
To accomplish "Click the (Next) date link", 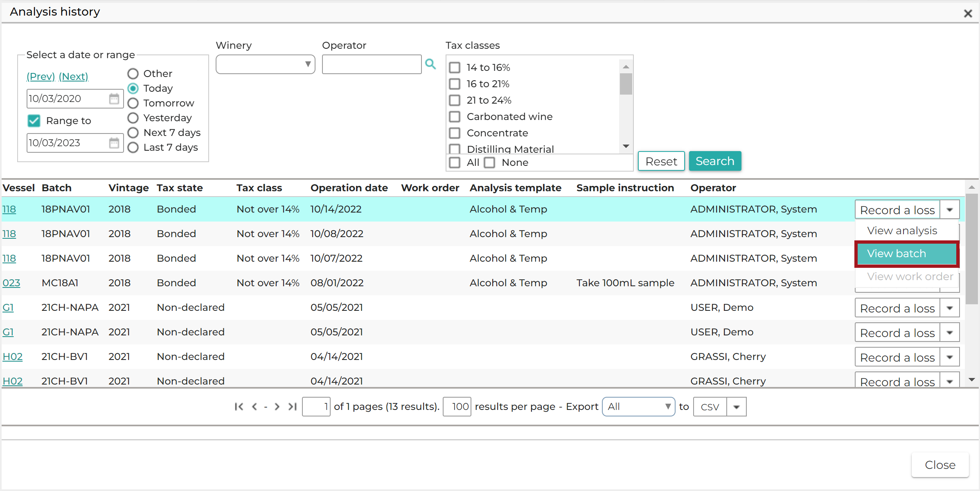I will coord(74,77).
